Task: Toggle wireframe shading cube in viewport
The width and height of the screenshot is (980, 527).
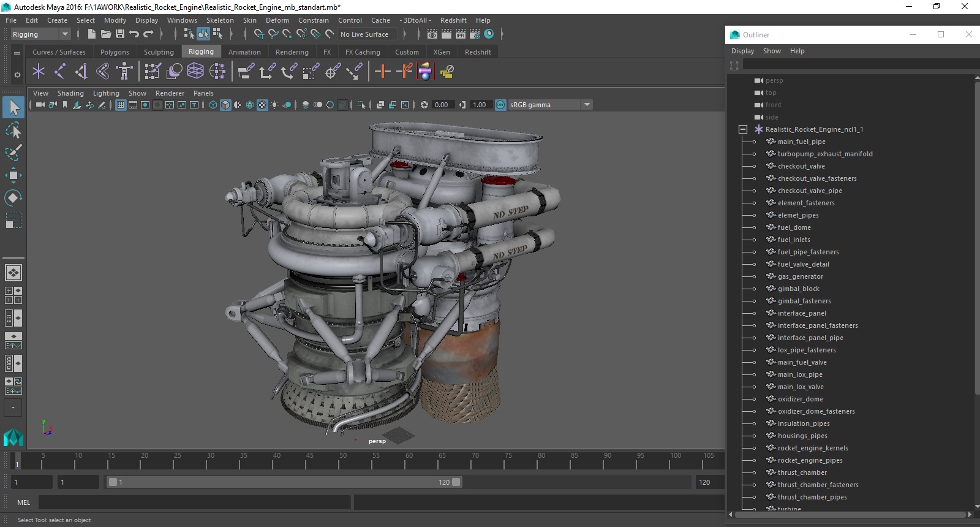Action: (x=213, y=105)
